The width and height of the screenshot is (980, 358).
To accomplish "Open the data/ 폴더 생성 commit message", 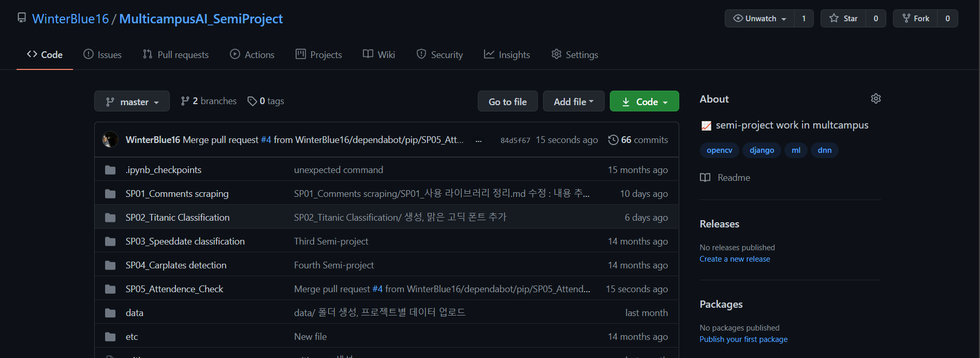I will click(x=379, y=313).
